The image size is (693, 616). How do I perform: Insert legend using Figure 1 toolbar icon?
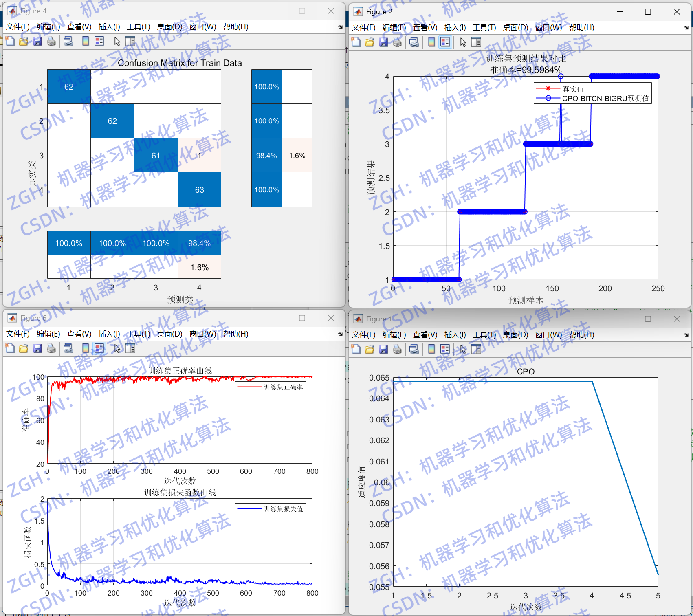[445, 349]
